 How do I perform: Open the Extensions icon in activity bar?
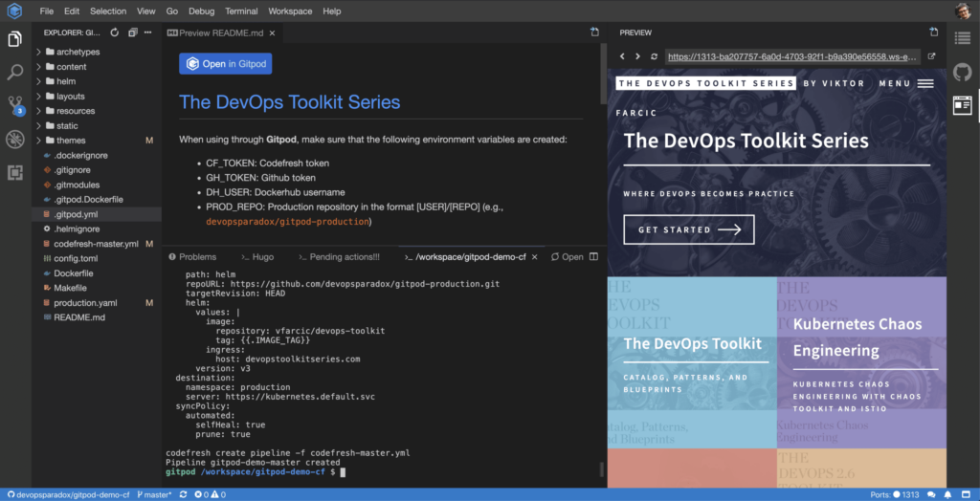[x=15, y=173]
